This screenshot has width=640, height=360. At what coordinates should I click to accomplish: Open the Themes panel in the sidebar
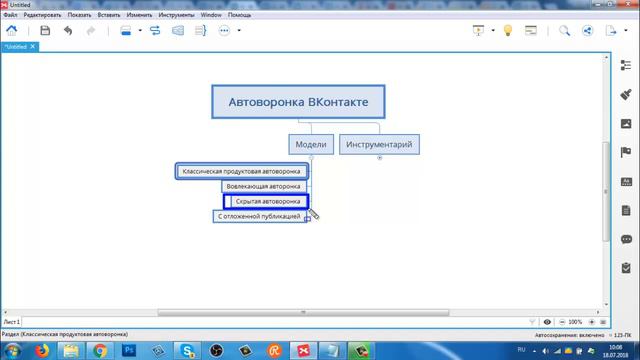tap(626, 182)
